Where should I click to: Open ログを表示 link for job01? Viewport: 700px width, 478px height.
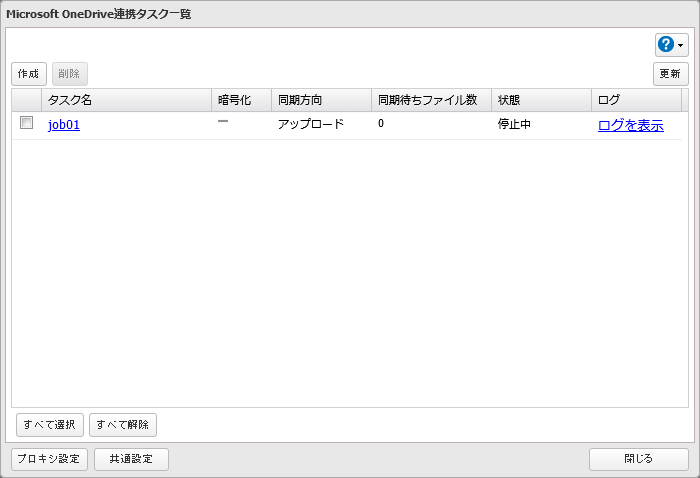click(x=630, y=125)
